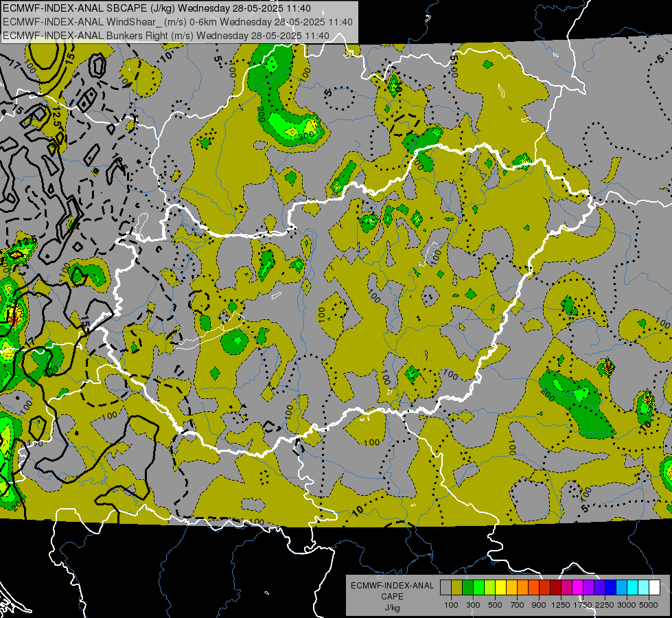Click the SBCAPE (J/kg) title line
Image resolution: width=672 pixels, height=618 pixels.
coord(157,8)
